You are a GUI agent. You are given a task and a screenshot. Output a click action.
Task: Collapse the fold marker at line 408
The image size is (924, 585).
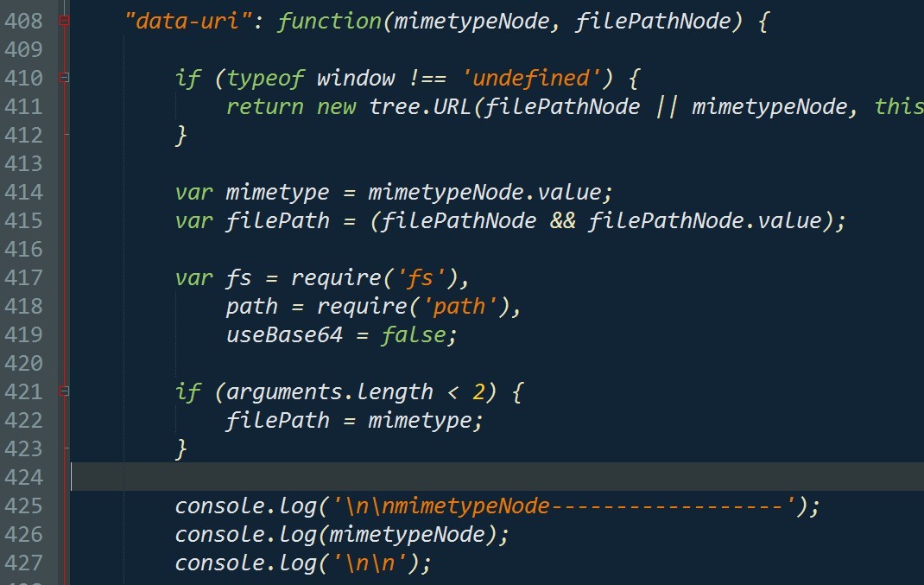pyautogui.click(x=64, y=21)
